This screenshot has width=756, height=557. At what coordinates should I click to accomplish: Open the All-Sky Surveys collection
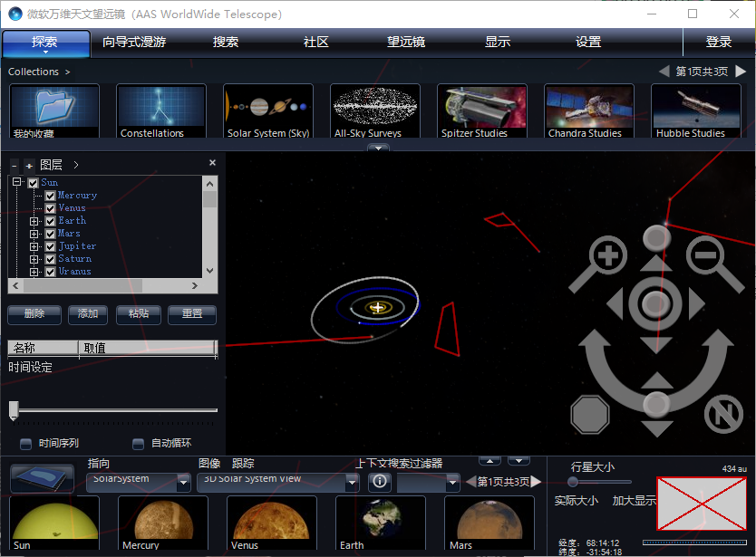click(x=375, y=111)
